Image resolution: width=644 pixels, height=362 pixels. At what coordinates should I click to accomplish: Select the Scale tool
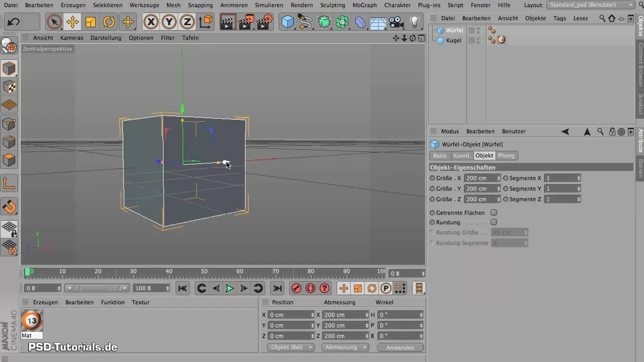[x=91, y=22]
